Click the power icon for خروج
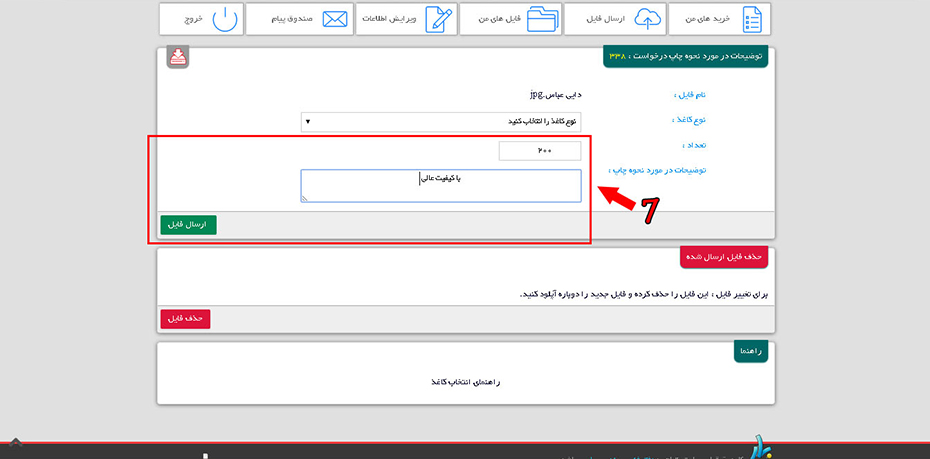 point(227,19)
